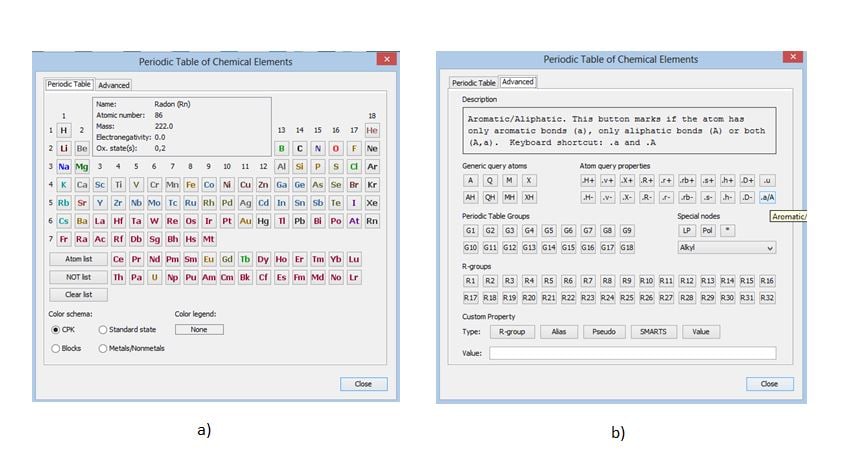This screenshot has width=846, height=455.
Task: Click the color legend None box
Action: pos(199,329)
